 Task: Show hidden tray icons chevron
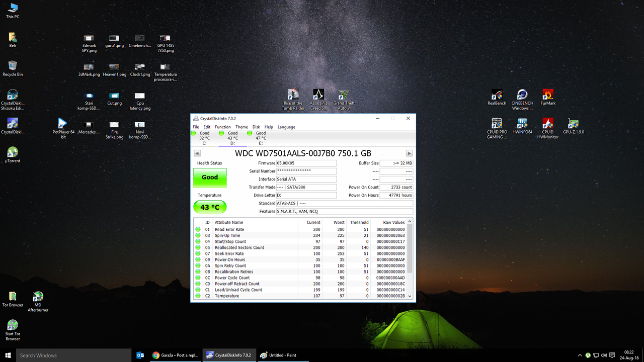(x=580, y=355)
